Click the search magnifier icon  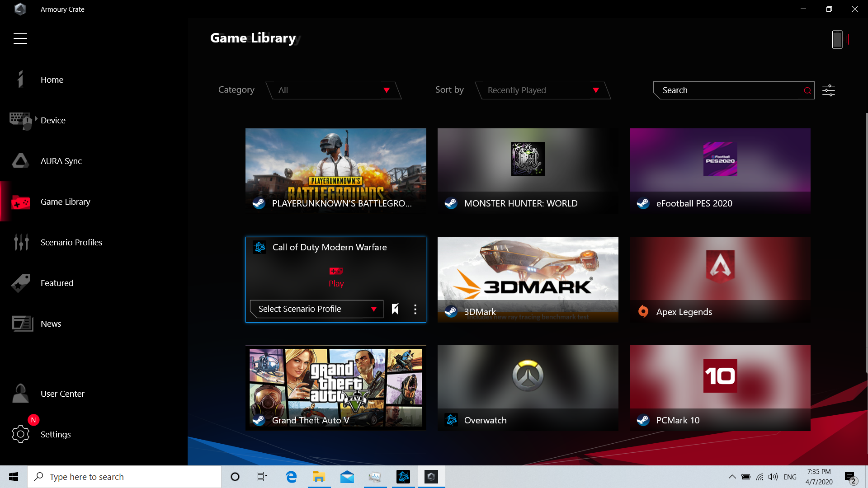tap(807, 91)
